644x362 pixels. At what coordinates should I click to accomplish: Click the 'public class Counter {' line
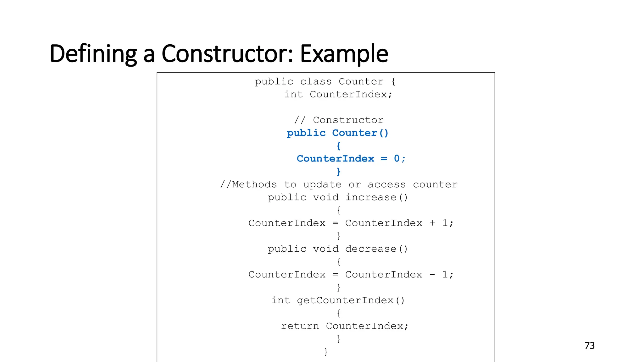[325, 81]
